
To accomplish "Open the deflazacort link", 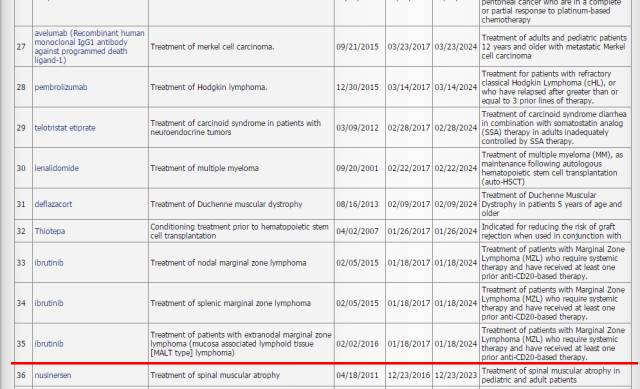I will pos(53,204).
